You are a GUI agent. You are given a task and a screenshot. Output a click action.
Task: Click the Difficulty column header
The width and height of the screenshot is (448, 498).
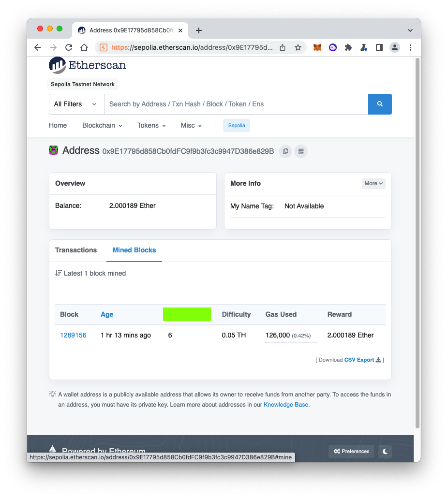coord(237,314)
